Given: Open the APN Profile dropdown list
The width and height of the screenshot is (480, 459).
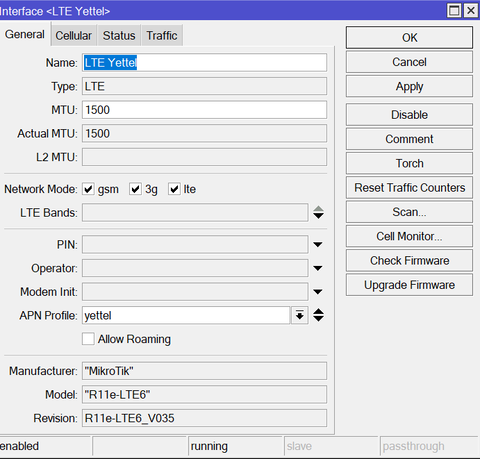Looking at the screenshot, I should [299, 315].
